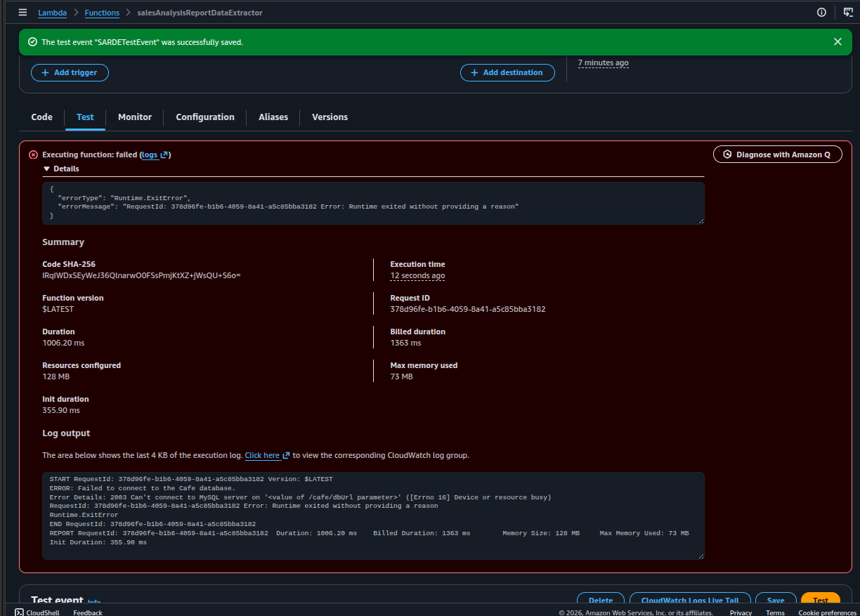860x616 pixels.
Task: Click the Add destination button
Action: tap(507, 72)
